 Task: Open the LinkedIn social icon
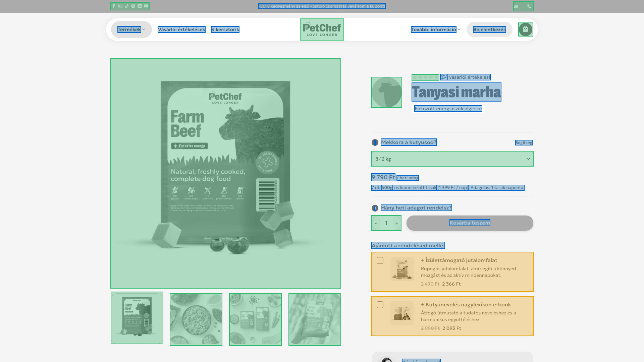(x=140, y=6)
